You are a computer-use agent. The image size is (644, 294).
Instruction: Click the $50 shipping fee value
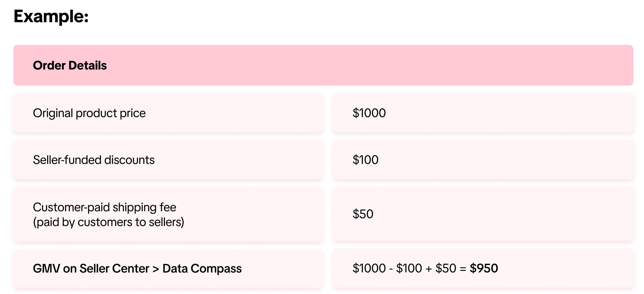[x=363, y=214]
